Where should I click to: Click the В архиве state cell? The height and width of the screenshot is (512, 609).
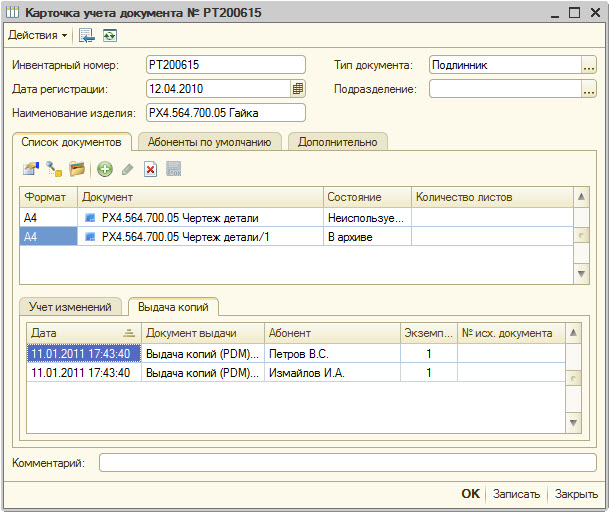click(367, 237)
